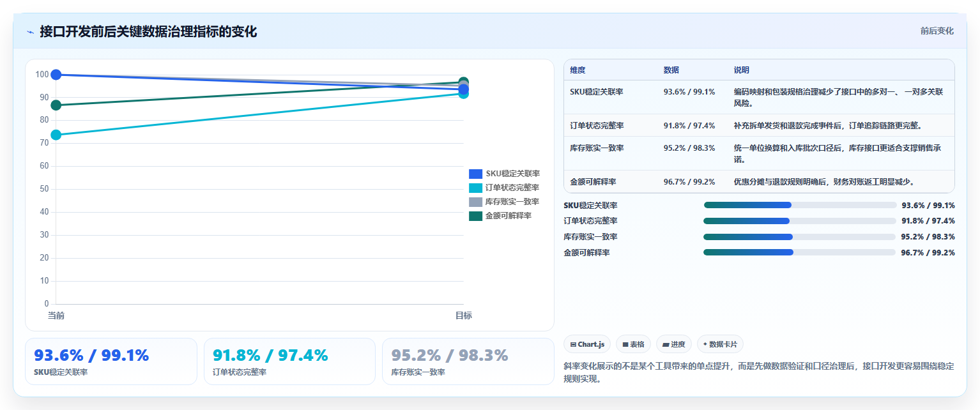Click the 订单状态完整率 progress bar

[x=799, y=221]
